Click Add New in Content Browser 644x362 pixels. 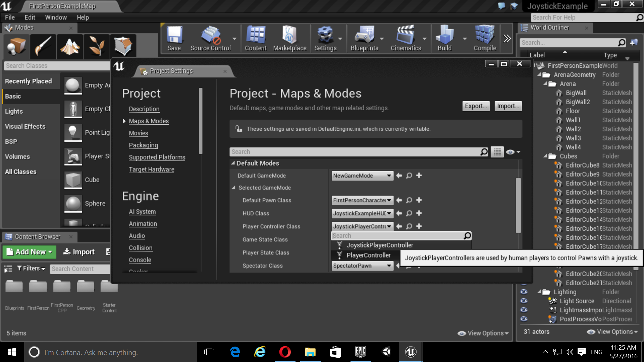29,252
